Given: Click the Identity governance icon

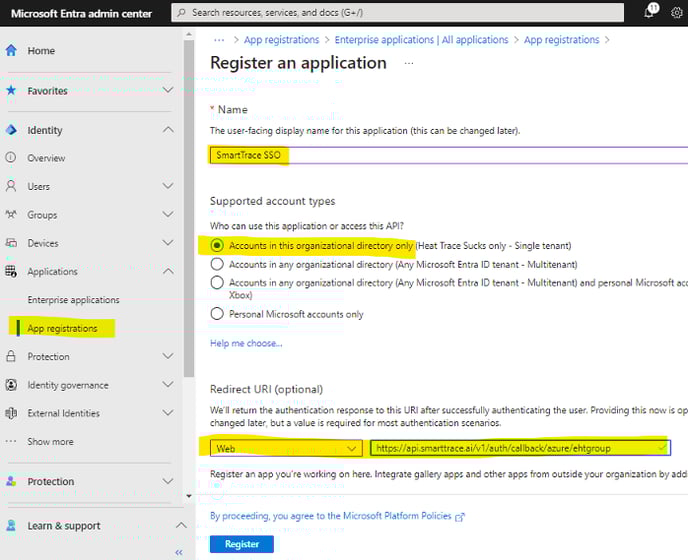Looking at the screenshot, I should pos(11,385).
